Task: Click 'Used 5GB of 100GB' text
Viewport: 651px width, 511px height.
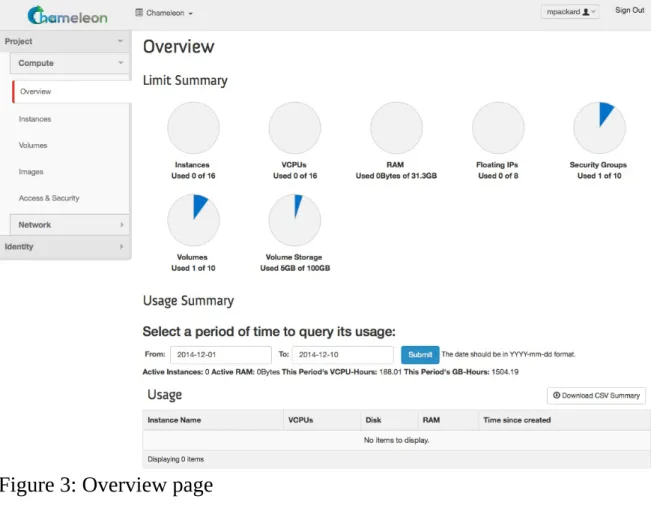Action: tap(295, 268)
